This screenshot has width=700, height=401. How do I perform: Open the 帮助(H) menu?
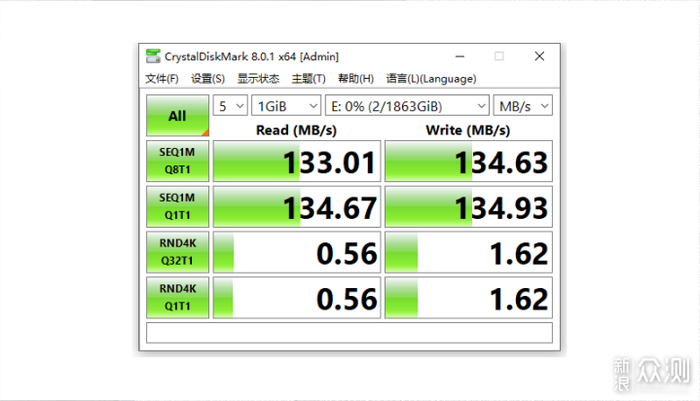(x=356, y=79)
